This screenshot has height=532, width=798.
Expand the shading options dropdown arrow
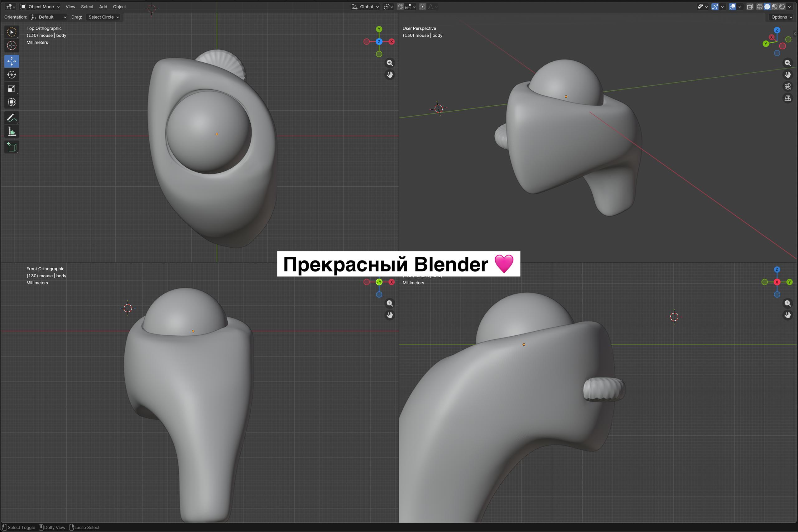point(790,7)
